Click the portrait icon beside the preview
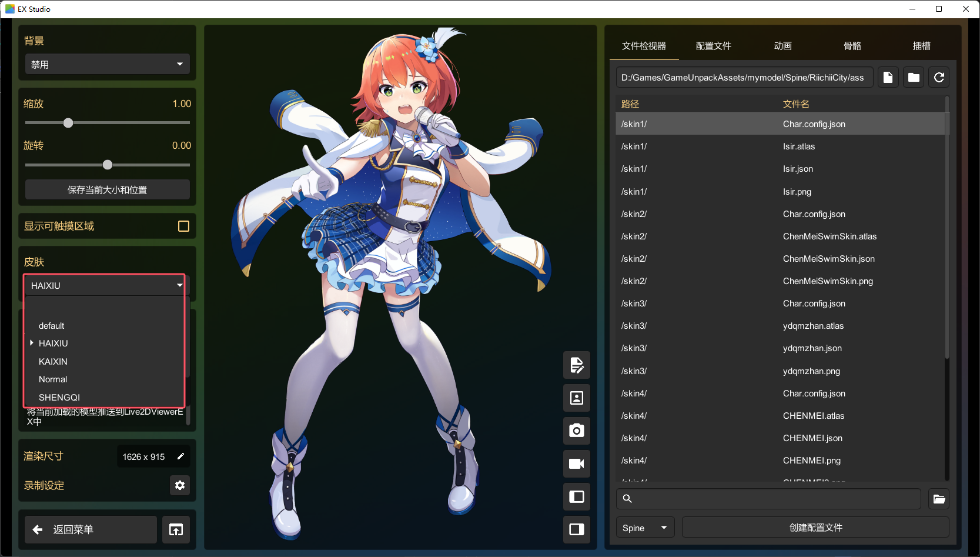 click(577, 398)
